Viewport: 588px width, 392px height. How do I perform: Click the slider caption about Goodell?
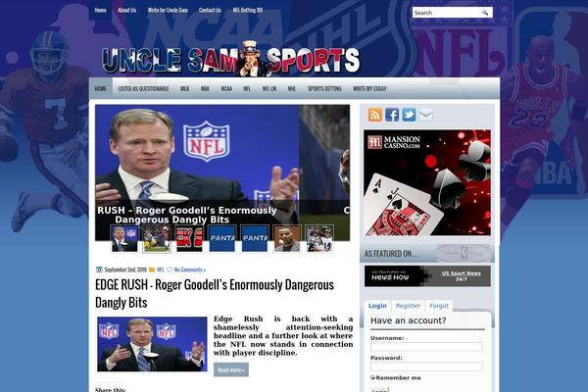(x=187, y=215)
